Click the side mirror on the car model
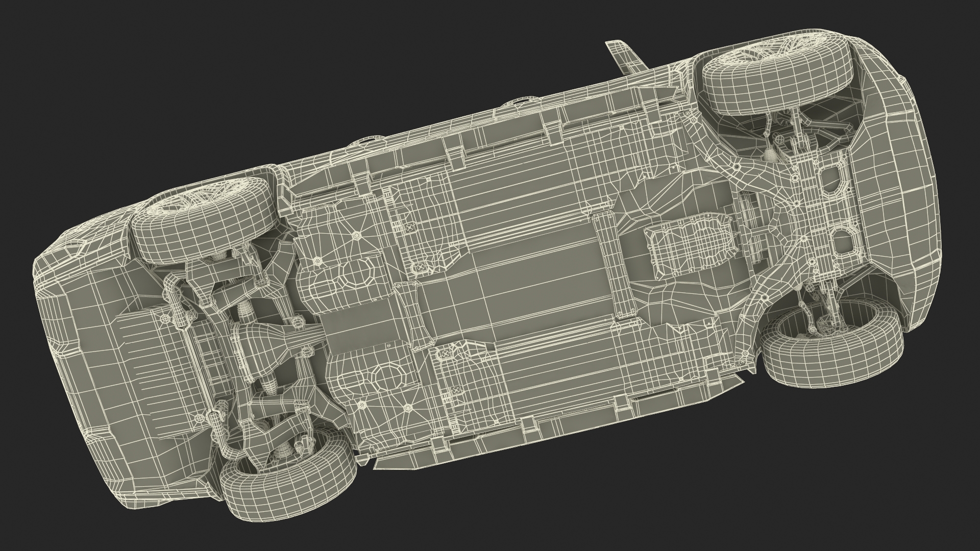 (x=626, y=58)
